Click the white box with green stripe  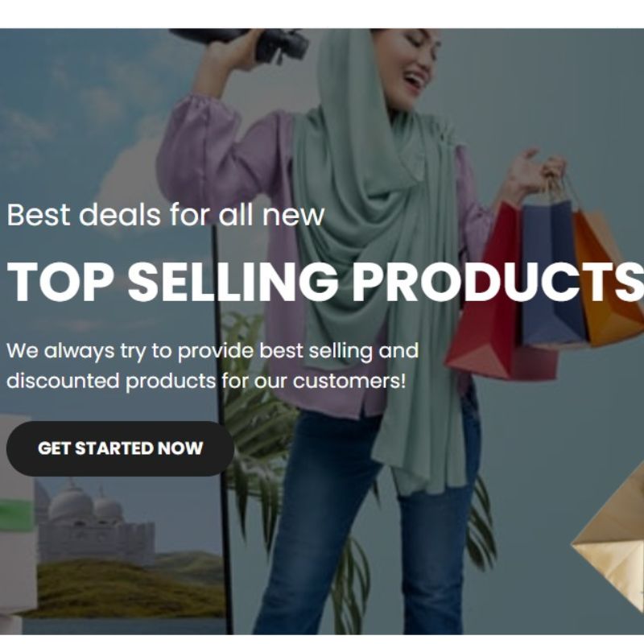click(15, 515)
